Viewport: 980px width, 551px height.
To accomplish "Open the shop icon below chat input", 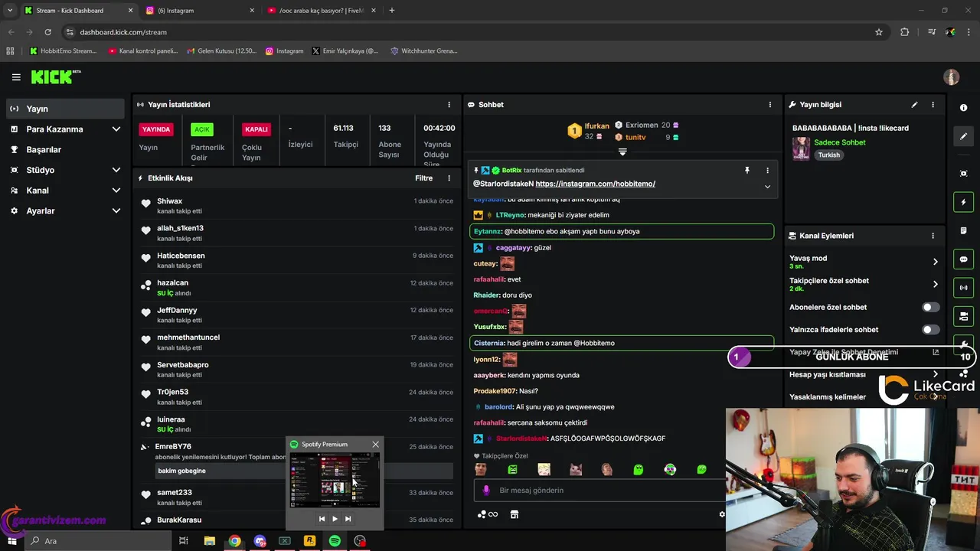I will tap(514, 514).
